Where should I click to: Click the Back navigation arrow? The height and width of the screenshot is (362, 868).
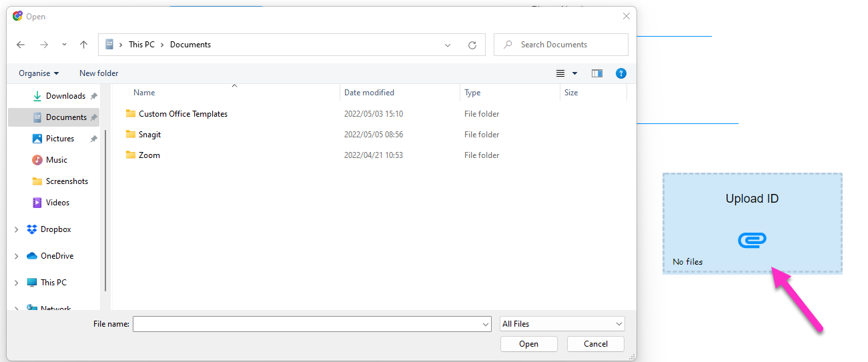(x=21, y=45)
